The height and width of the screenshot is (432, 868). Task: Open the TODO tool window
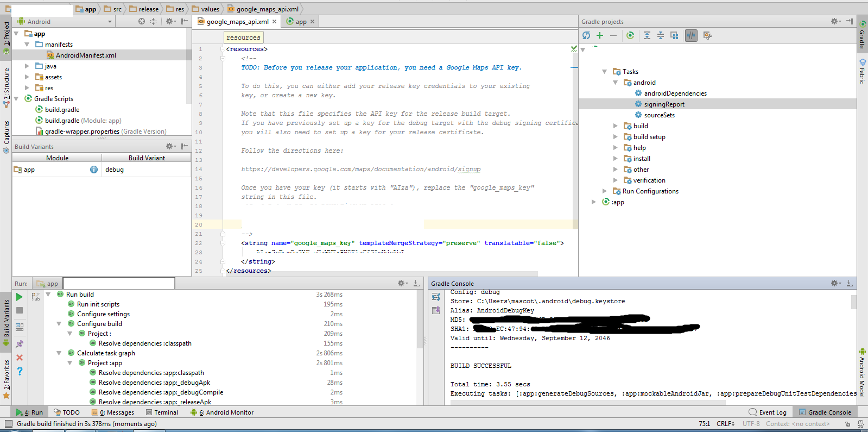click(67, 412)
